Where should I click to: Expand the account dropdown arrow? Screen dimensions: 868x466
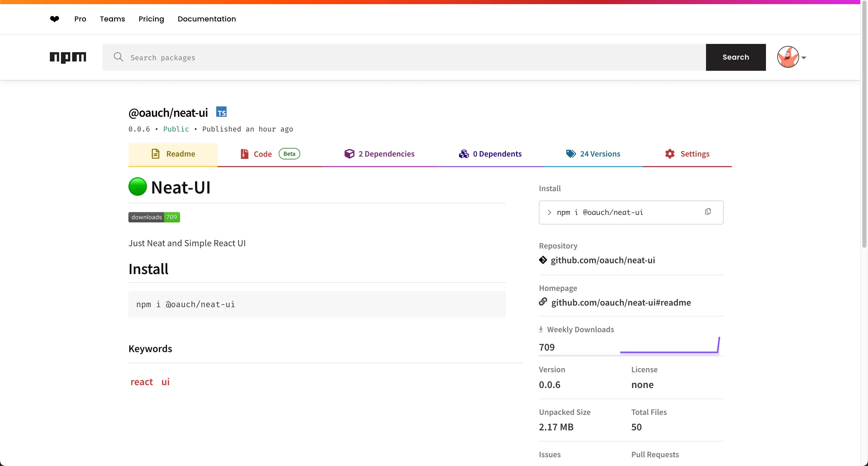click(804, 58)
